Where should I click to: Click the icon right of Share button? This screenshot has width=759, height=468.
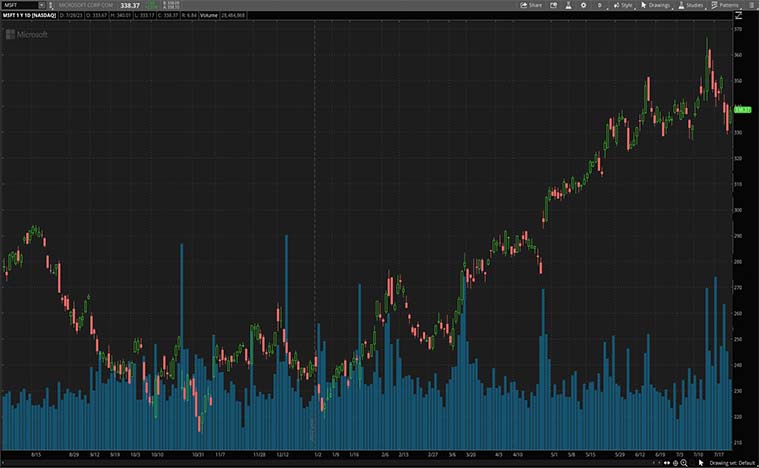553,5
